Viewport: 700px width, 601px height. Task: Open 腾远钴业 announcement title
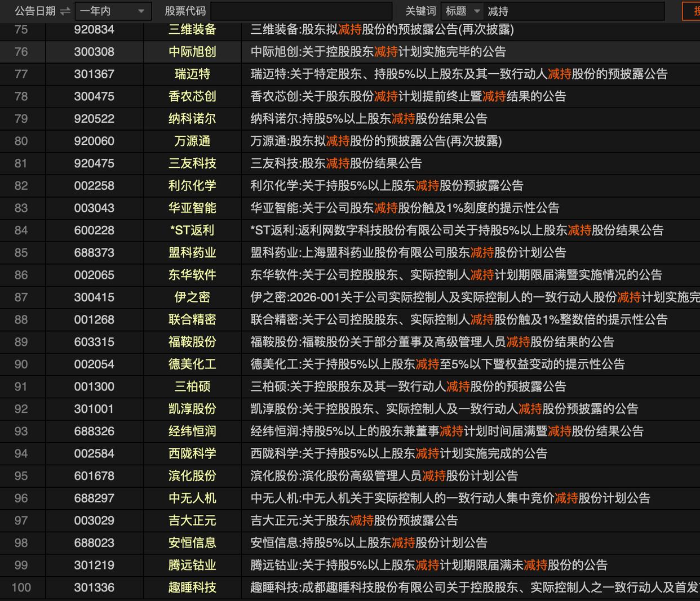tap(429, 566)
